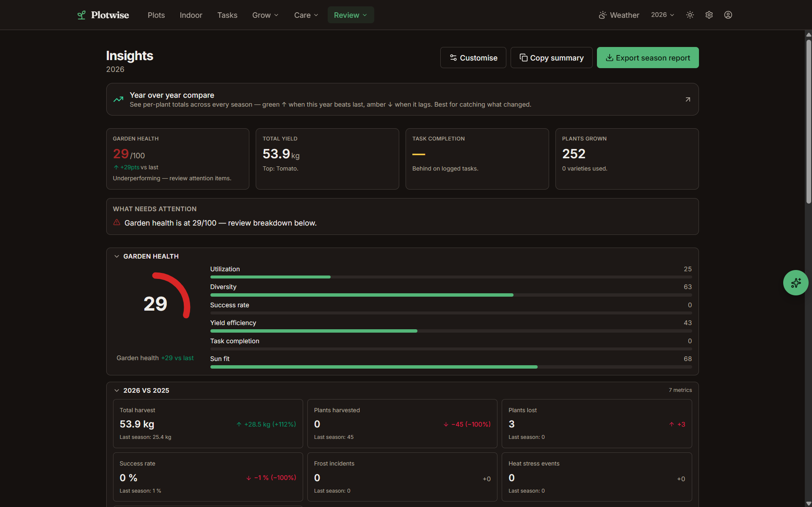Click the Task completion row label

235,341
